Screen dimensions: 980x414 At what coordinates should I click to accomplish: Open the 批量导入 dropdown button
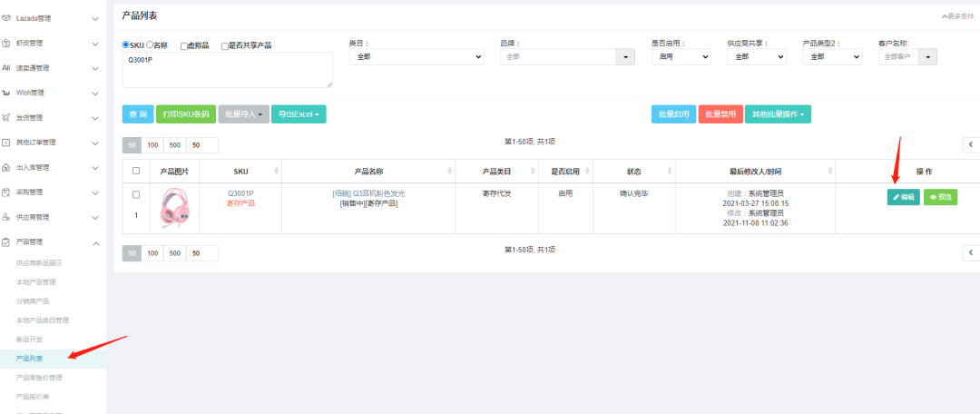(x=244, y=113)
